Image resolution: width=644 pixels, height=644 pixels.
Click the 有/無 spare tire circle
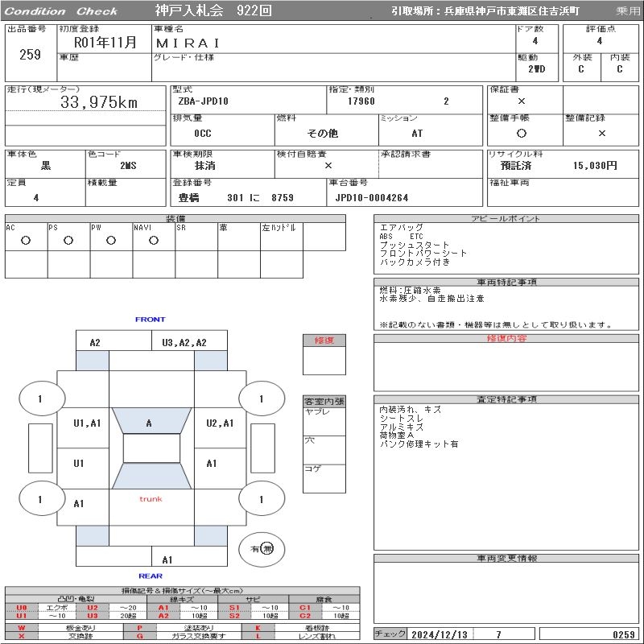pos(262,549)
